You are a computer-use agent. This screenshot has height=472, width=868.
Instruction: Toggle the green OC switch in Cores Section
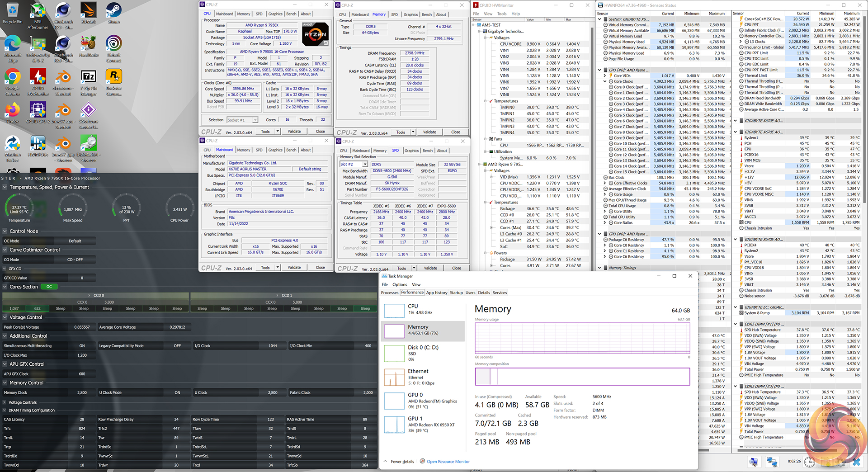pyautogui.click(x=49, y=287)
